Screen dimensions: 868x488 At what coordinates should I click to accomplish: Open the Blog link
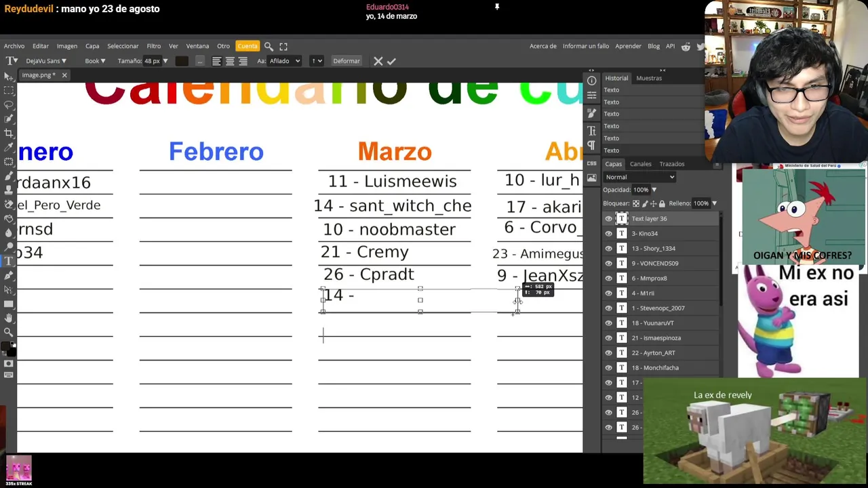(x=654, y=46)
